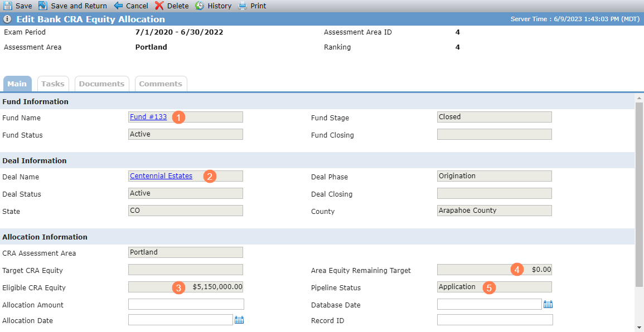Click the empty Fund Closing field
Screen dimensions: 644x332
495,134
